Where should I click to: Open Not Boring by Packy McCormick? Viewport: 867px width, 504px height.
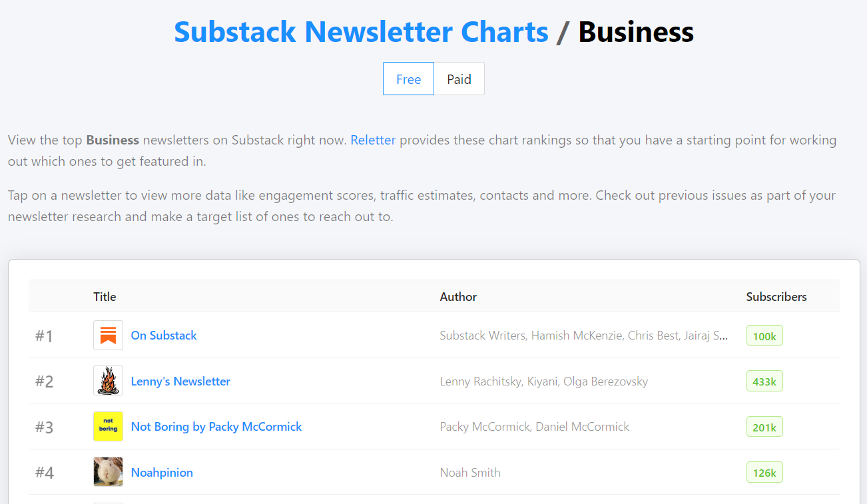pyautogui.click(x=216, y=426)
